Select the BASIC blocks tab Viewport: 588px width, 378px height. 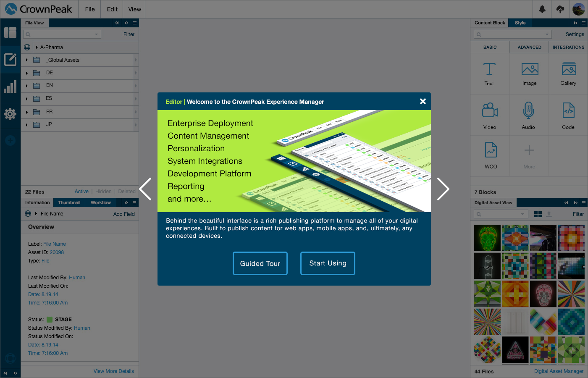pyautogui.click(x=490, y=47)
